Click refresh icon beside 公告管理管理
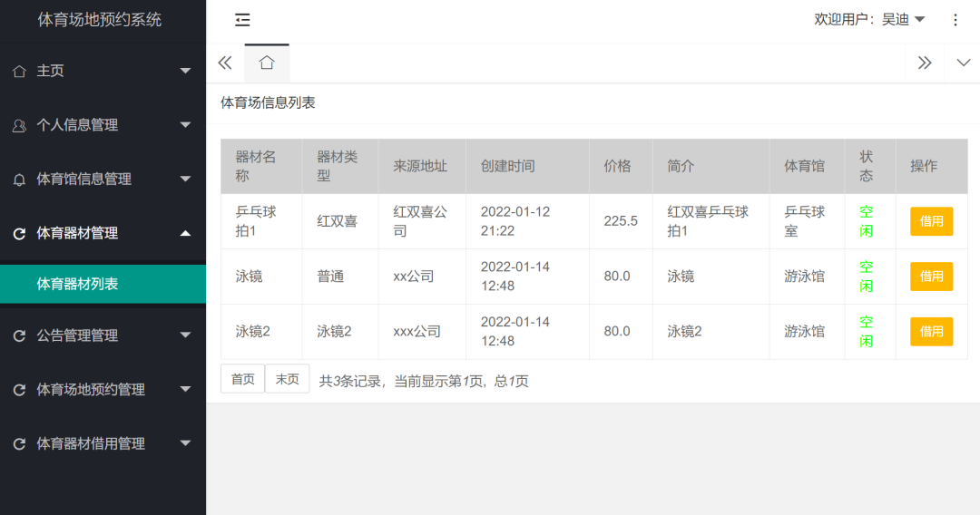Viewport: 980px width, 515px height. point(19,335)
